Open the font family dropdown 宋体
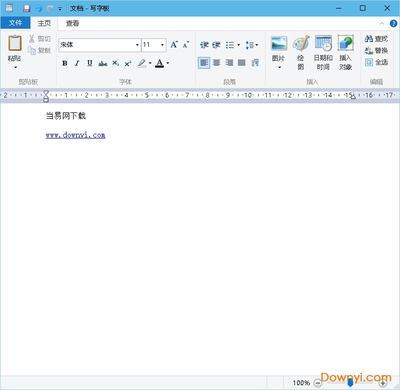400x390 pixels. [x=100, y=45]
